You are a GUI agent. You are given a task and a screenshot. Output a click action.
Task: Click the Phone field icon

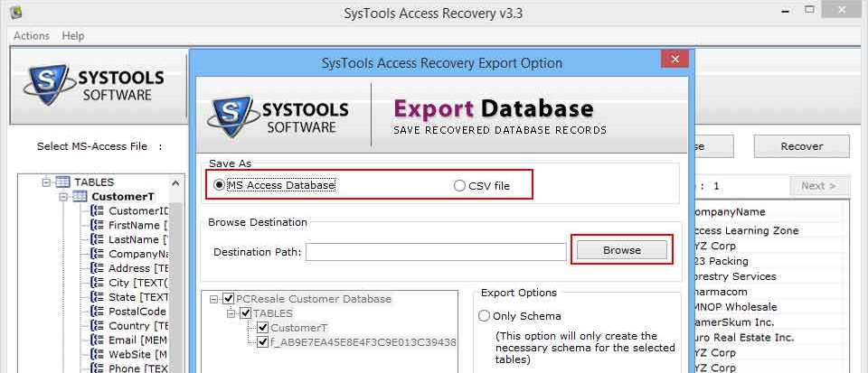tap(97, 368)
